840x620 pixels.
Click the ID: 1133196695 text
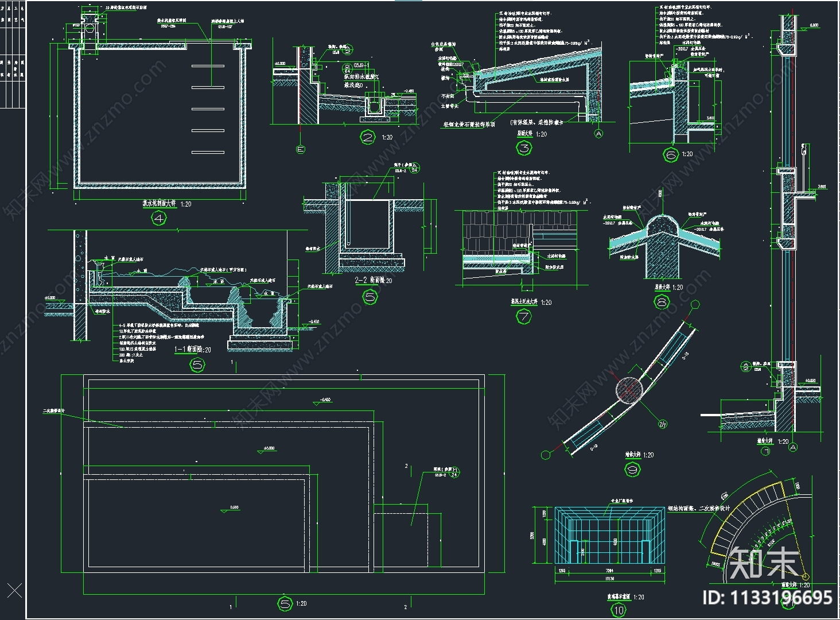(767, 598)
